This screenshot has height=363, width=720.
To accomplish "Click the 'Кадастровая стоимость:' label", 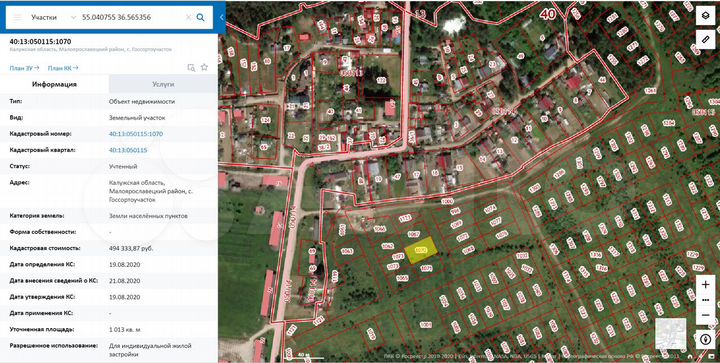I will point(45,248).
